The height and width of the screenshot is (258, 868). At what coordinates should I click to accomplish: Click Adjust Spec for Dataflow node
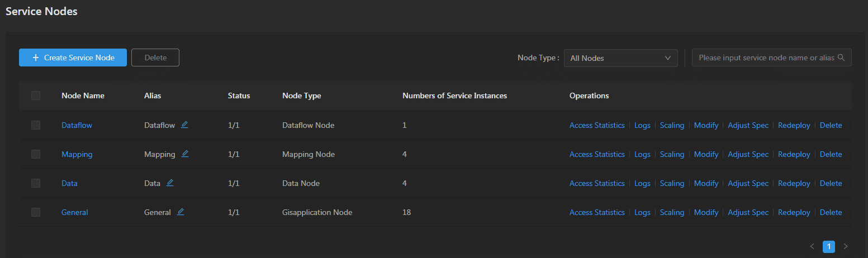[748, 125]
